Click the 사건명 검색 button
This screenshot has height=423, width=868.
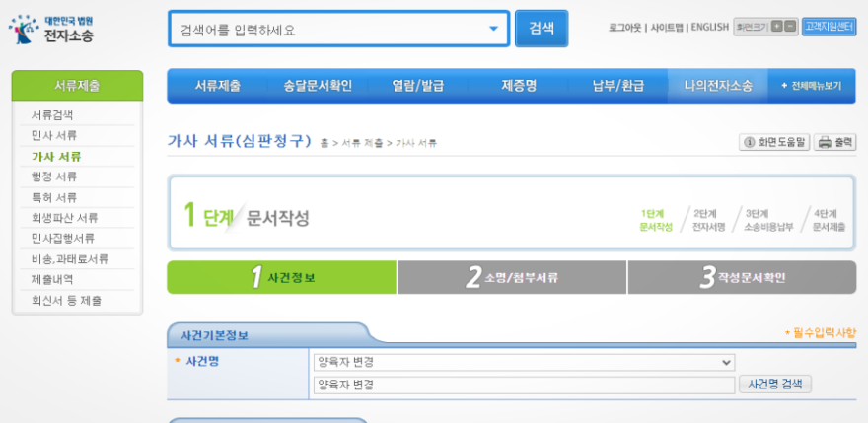click(774, 385)
